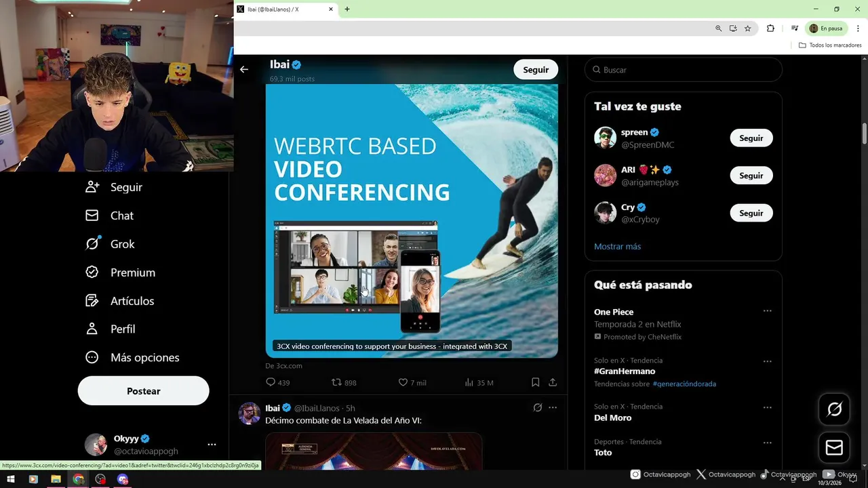Open the Chat envelope icon in sidebar

pyautogui.click(x=92, y=216)
